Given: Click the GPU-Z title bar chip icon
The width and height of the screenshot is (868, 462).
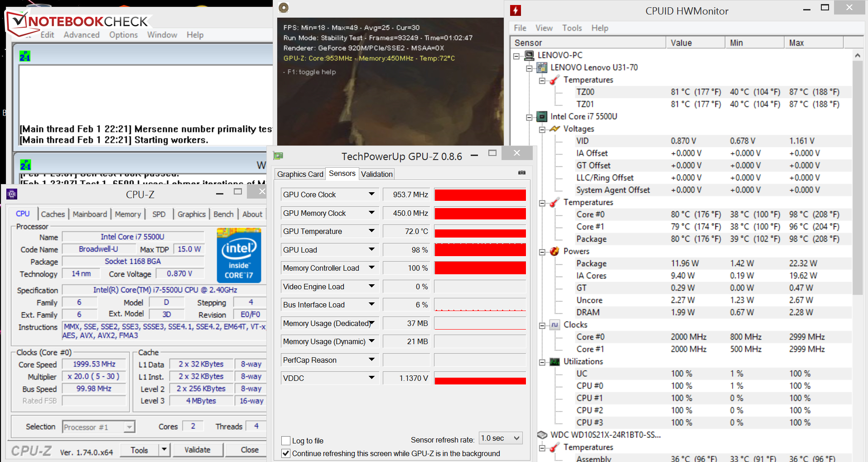Looking at the screenshot, I should pos(278,156).
